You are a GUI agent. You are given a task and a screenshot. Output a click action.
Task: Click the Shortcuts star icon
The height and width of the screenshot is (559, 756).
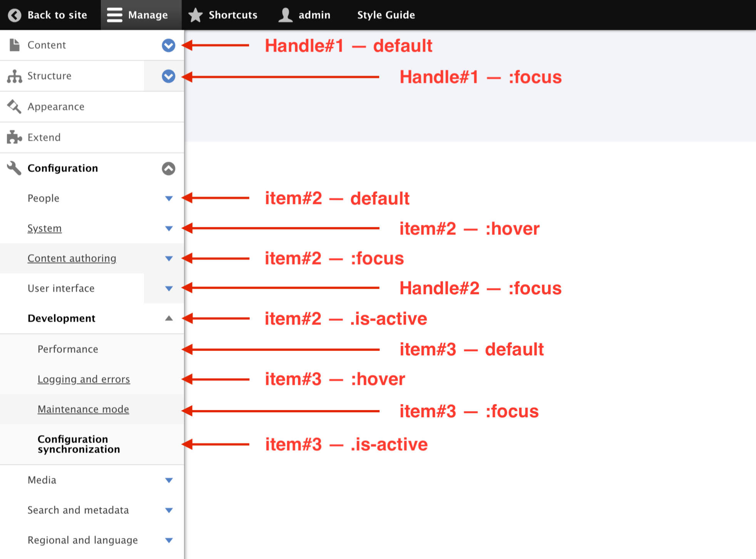click(x=196, y=15)
